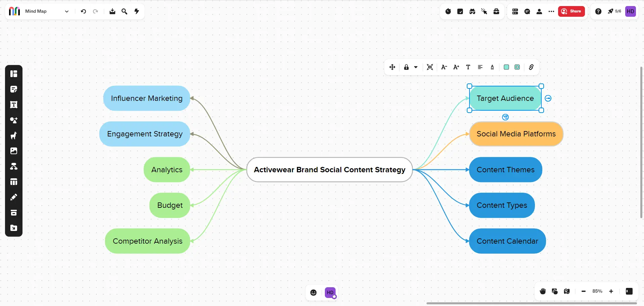Open the toolbox apps icon

point(496,11)
